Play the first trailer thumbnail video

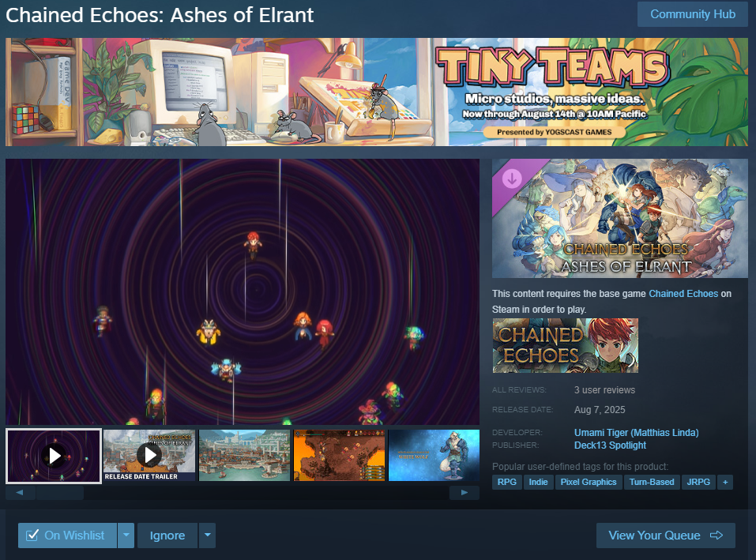(54, 456)
